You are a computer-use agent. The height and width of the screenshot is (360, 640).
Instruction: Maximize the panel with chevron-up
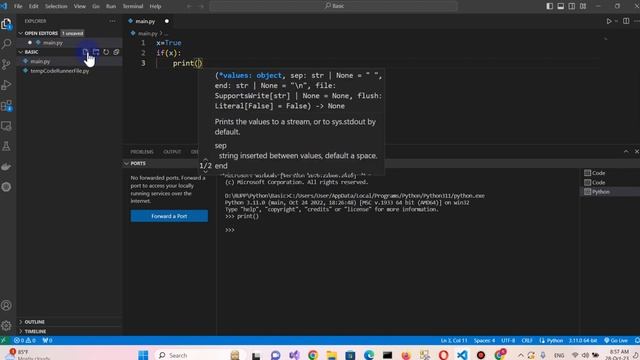click(626, 152)
